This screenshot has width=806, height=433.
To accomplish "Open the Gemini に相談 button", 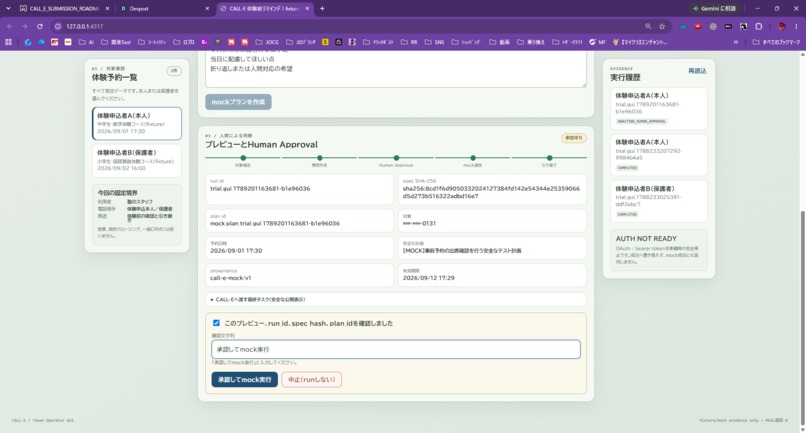I will 715,8.
